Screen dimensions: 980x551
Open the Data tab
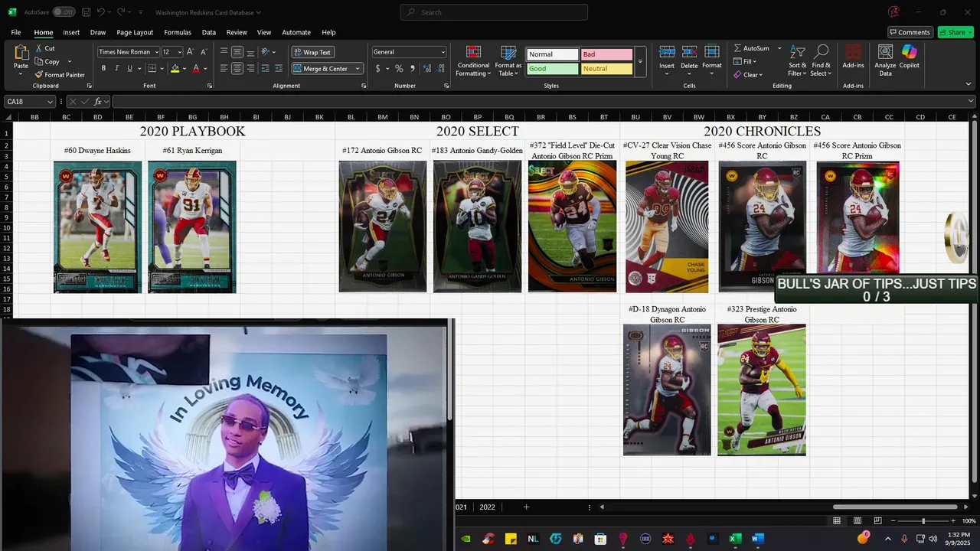point(208,32)
